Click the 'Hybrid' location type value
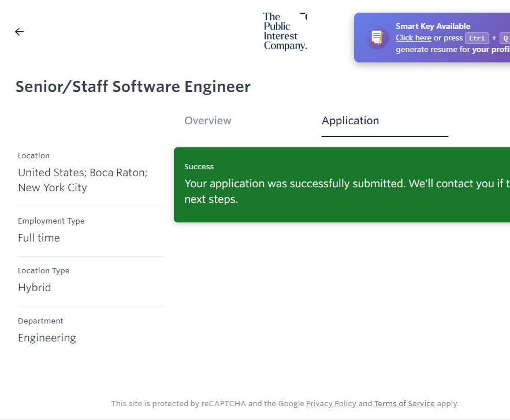The image size is (510, 420). (x=35, y=288)
